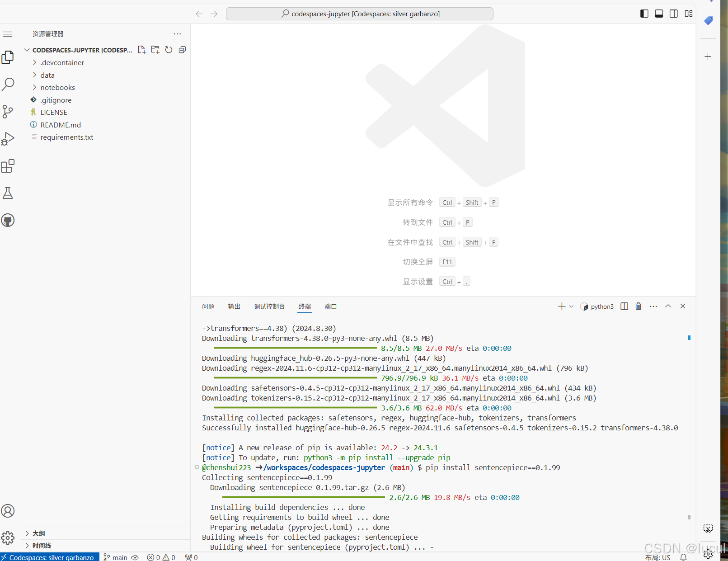The height and width of the screenshot is (561, 728).
Task: Open blue tag icon in browser sidebar
Action: (x=709, y=20)
